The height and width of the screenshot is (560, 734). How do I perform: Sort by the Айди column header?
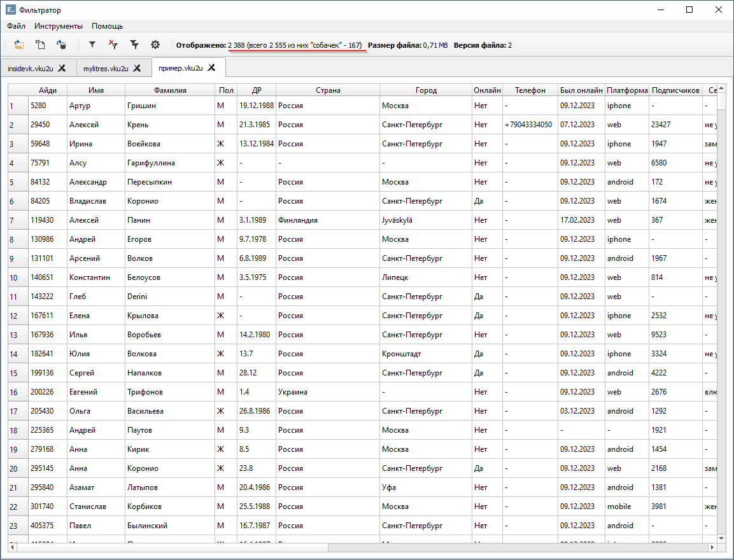click(48, 90)
